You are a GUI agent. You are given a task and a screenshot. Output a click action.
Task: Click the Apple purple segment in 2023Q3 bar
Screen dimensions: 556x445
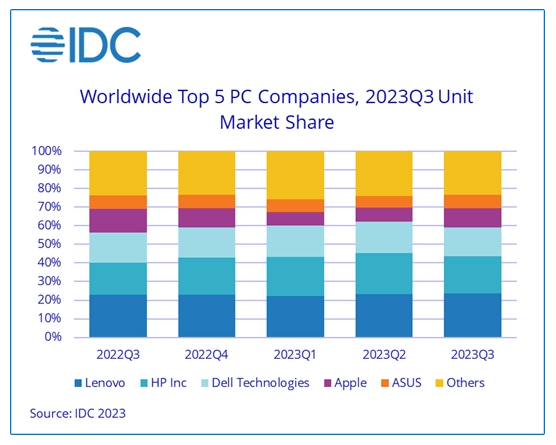click(473, 218)
